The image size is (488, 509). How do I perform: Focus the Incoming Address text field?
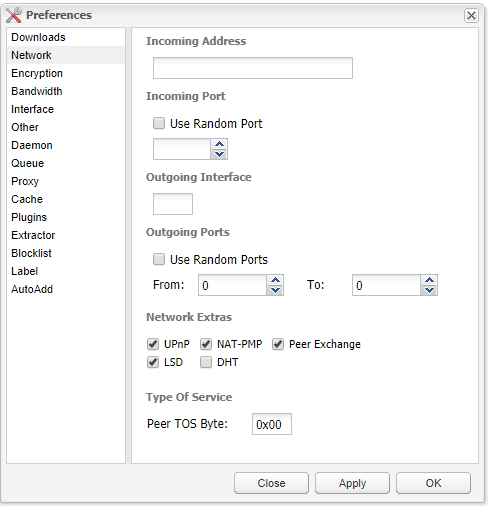coord(253,68)
